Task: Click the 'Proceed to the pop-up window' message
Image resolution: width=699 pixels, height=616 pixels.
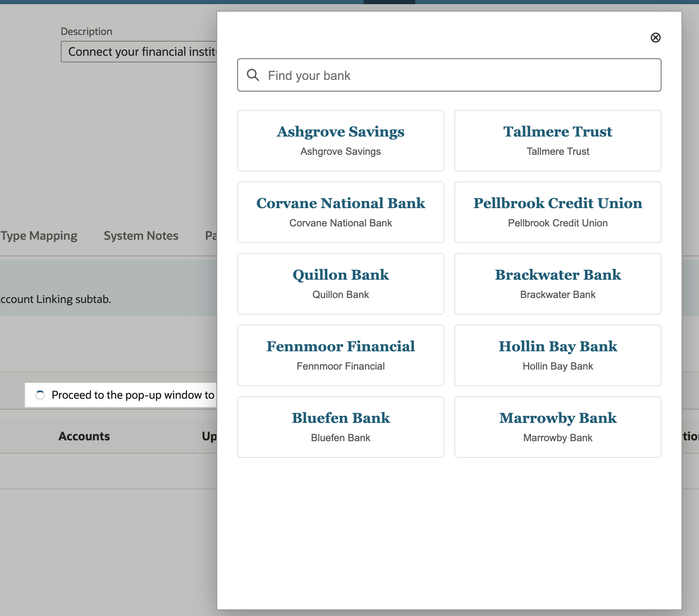Action: pyautogui.click(x=133, y=395)
